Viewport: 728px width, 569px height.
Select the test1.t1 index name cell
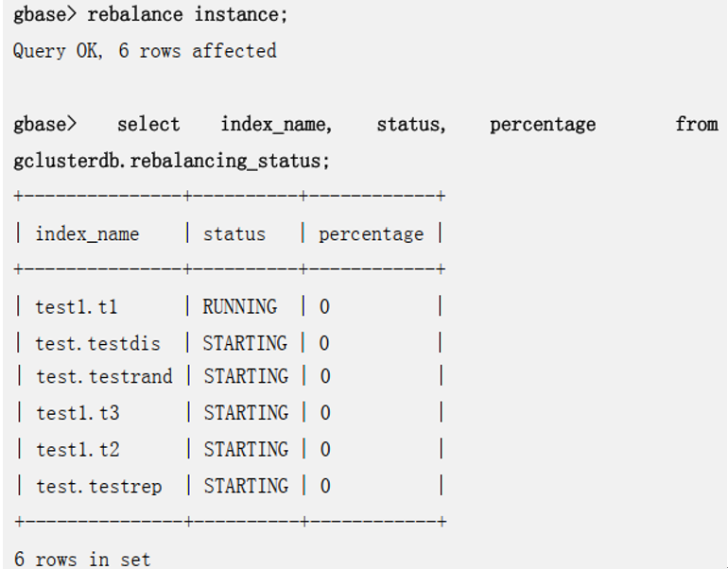[76, 307]
